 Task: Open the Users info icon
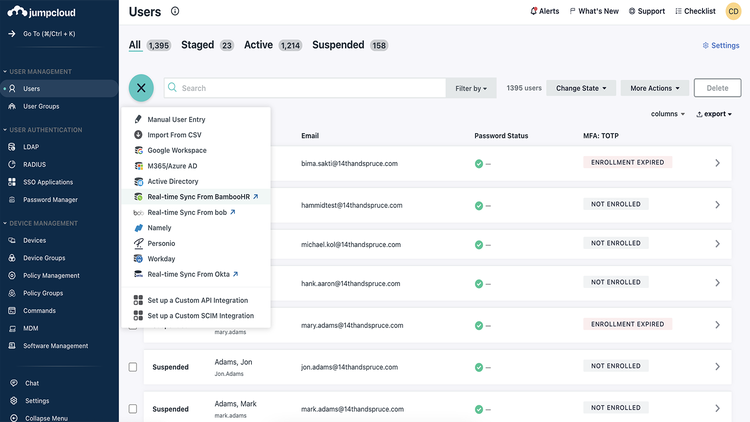[175, 11]
